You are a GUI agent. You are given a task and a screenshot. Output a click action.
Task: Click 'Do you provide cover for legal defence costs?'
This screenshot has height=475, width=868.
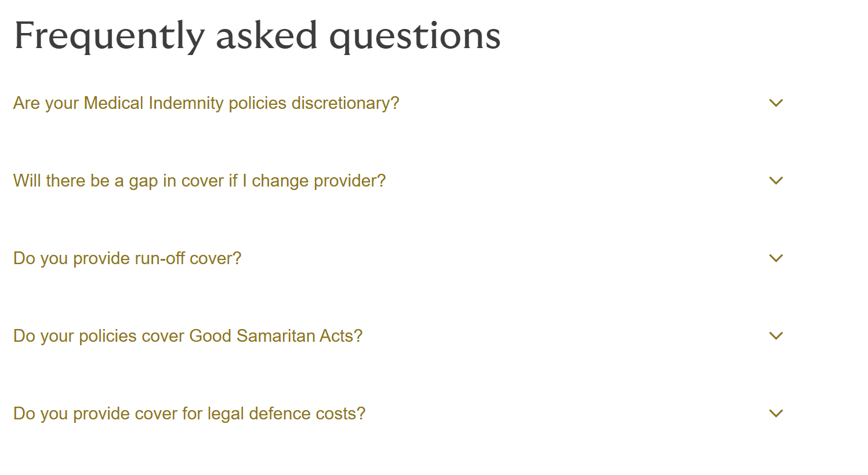point(190,414)
